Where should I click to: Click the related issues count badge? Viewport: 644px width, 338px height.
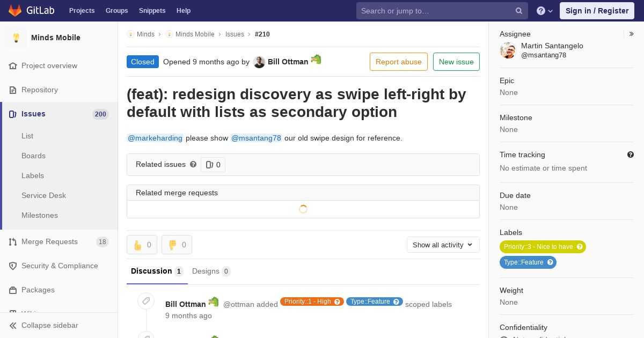point(213,165)
